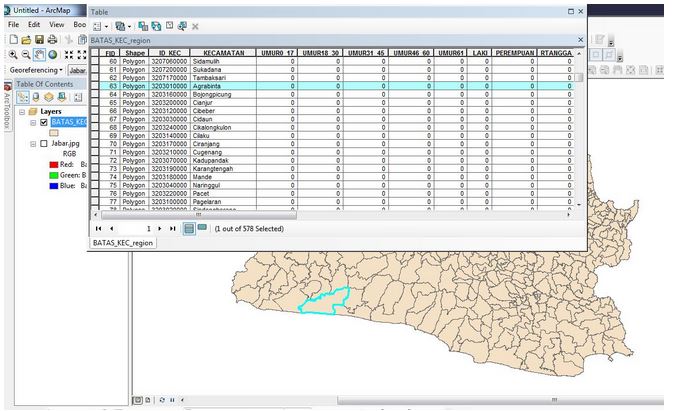Click the Open folder icon
The height and width of the screenshot is (411, 673).
26,40
